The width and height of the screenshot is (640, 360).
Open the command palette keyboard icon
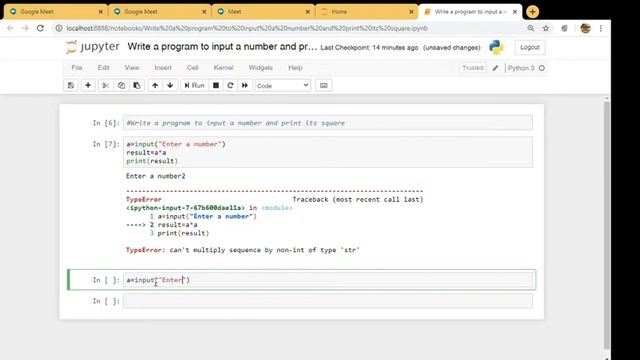(x=324, y=85)
